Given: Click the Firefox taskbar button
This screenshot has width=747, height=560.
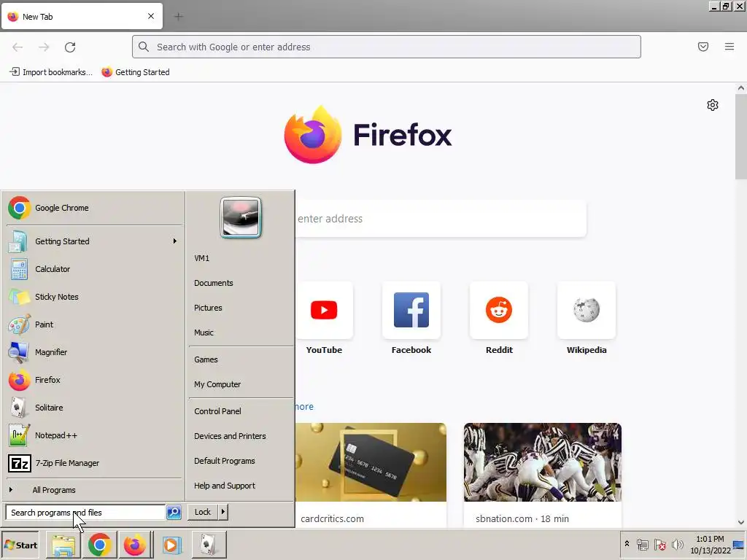Looking at the screenshot, I should [135, 545].
